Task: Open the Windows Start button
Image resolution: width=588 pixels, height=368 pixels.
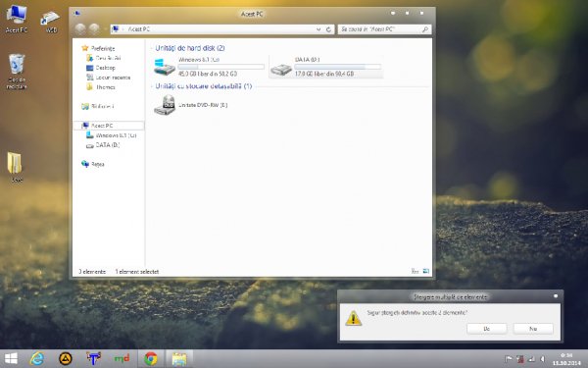Action: [x=11, y=358]
